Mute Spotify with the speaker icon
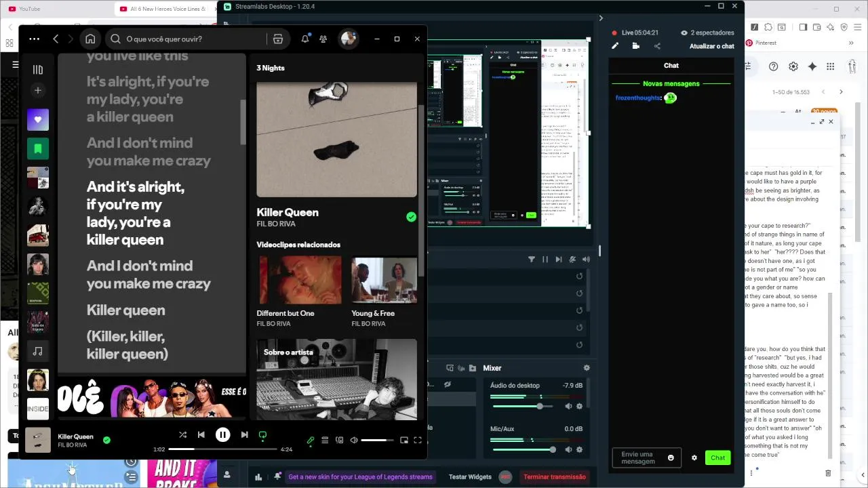This screenshot has width=868, height=488. [354, 440]
